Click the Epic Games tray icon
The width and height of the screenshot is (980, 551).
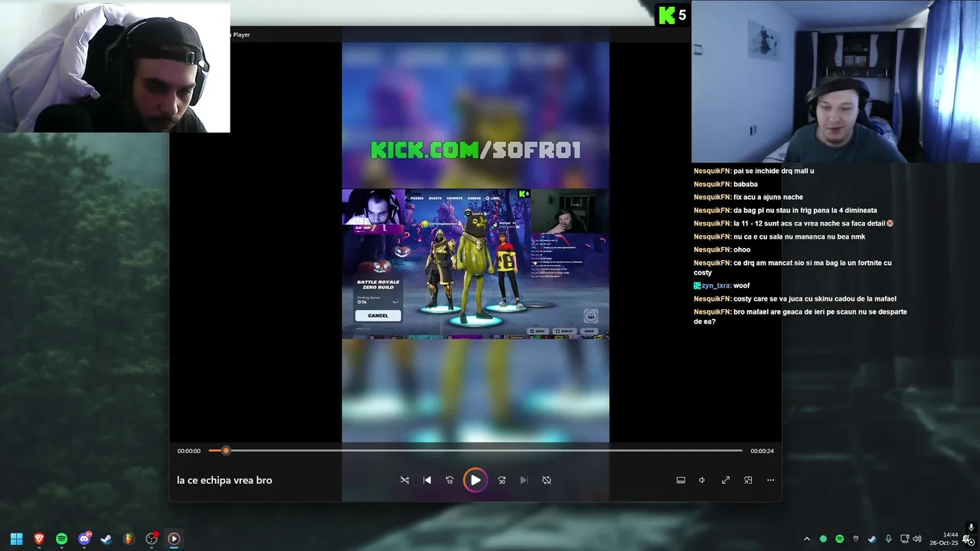[856, 539]
